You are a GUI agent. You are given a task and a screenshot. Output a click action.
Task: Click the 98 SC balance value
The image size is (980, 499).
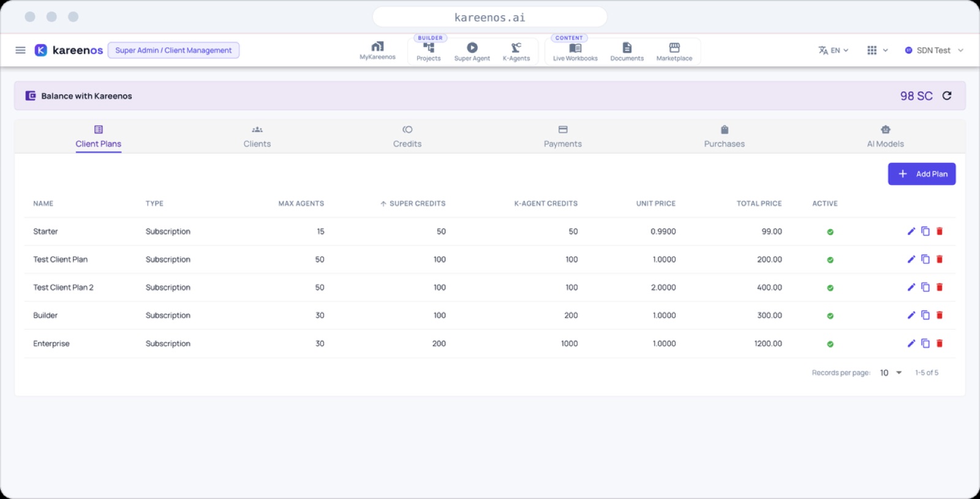click(916, 96)
